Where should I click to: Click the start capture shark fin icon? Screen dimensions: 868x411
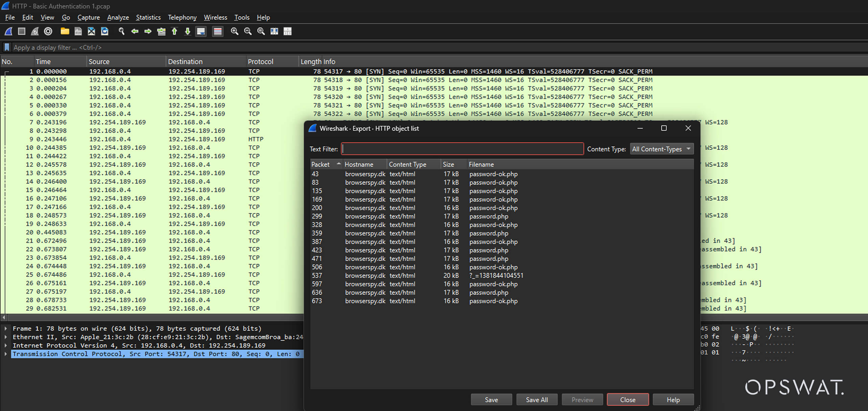8,31
